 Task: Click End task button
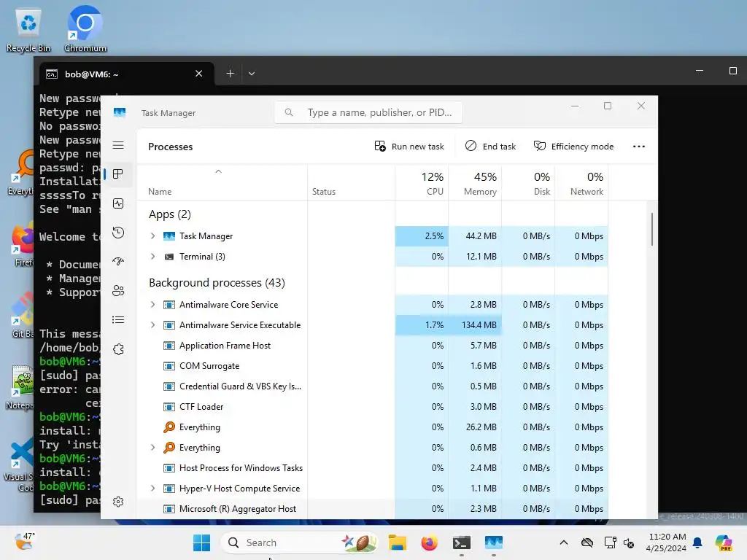point(491,146)
